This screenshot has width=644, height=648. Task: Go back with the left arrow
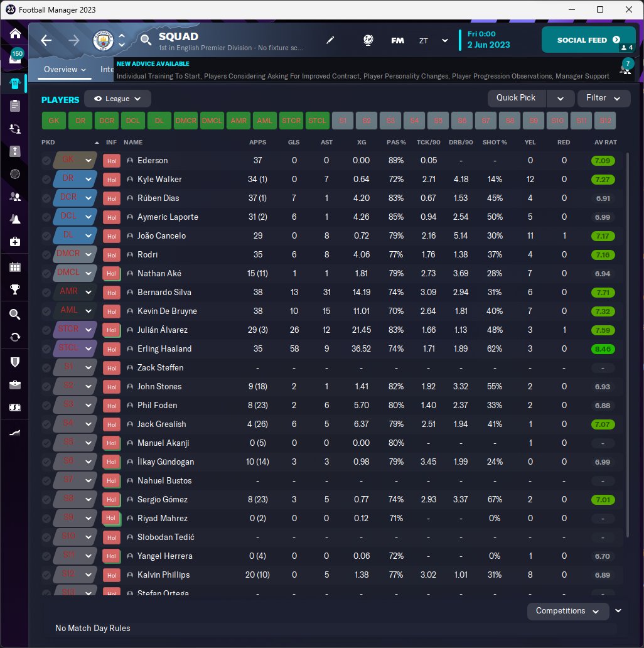pyautogui.click(x=46, y=40)
